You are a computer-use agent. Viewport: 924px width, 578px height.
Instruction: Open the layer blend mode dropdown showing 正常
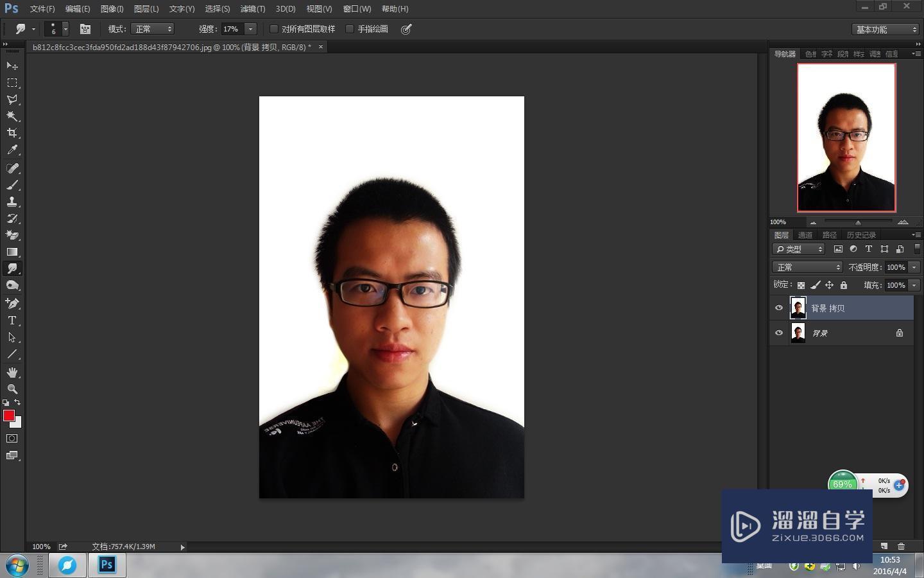pos(807,267)
